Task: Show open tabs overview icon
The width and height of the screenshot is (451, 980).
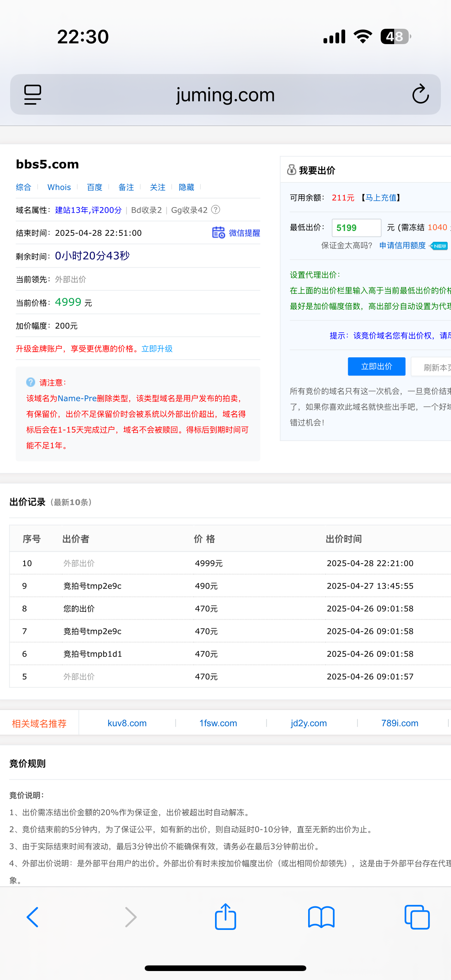Action: pos(417,917)
